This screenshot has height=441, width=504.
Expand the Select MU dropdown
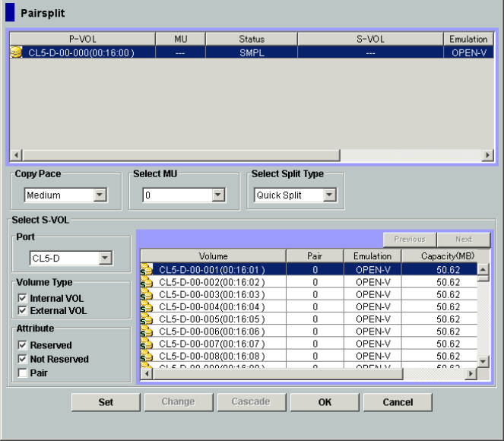(218, 195)
